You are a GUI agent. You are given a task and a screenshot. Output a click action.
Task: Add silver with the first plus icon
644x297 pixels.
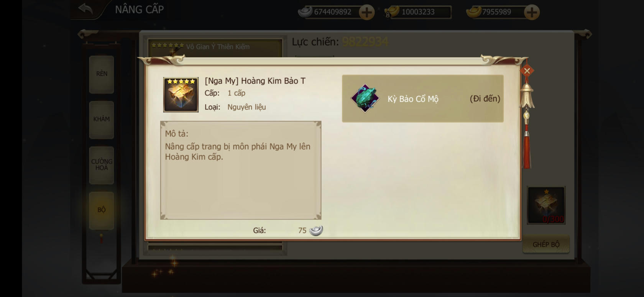366,12
